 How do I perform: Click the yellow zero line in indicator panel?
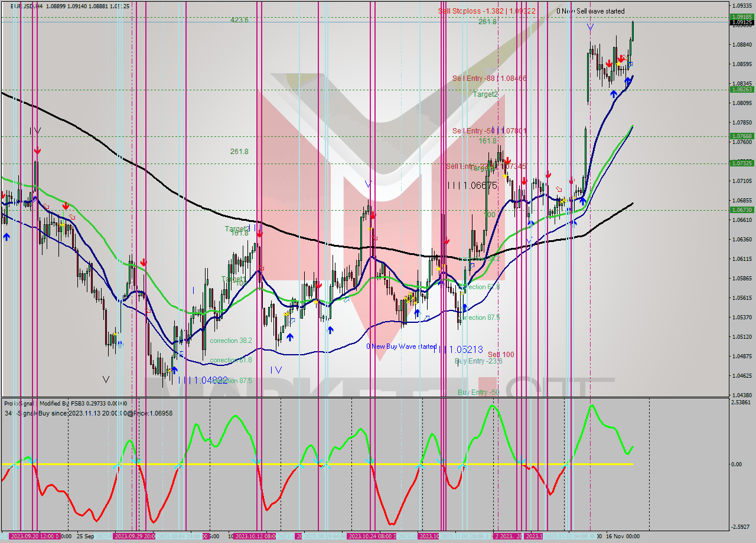click(x=318, y=464)
